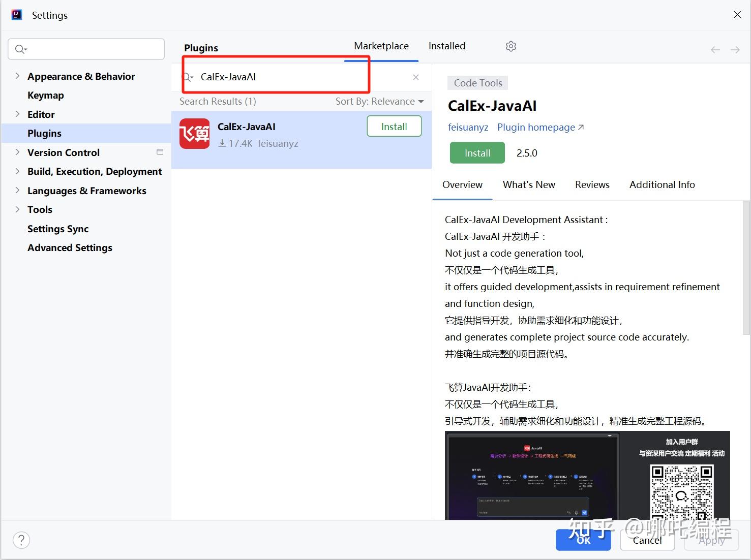Click the Cancel button
The image size is (751, 560).
pyautogui.click(x=647, y=540)
